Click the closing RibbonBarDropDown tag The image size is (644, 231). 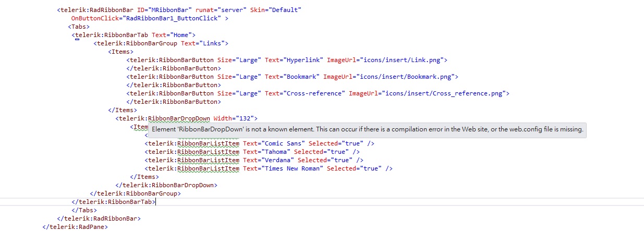coord(166,185)
